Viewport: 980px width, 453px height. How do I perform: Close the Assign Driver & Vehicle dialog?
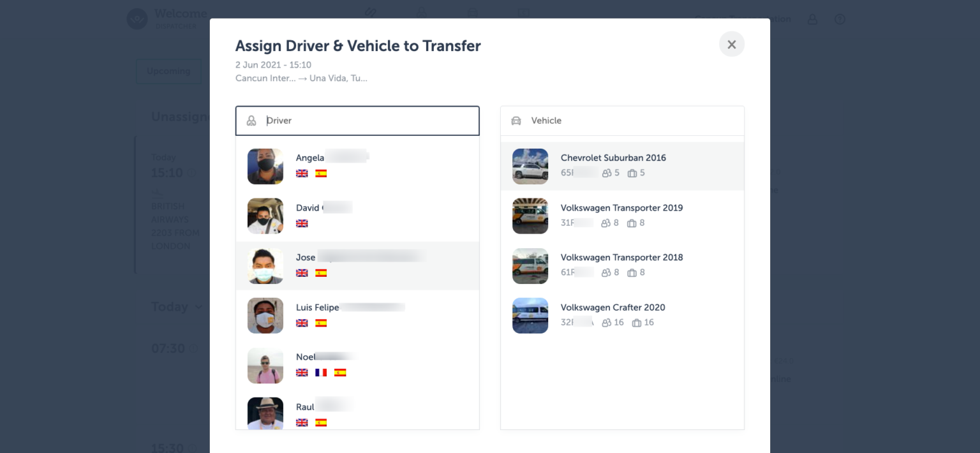731,44
